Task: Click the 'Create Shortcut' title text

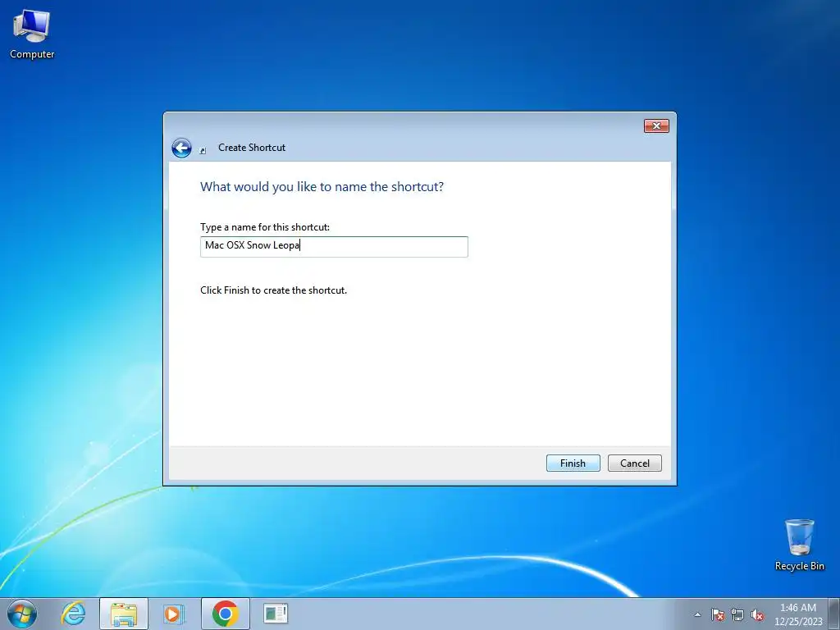Action: point(252,148)
